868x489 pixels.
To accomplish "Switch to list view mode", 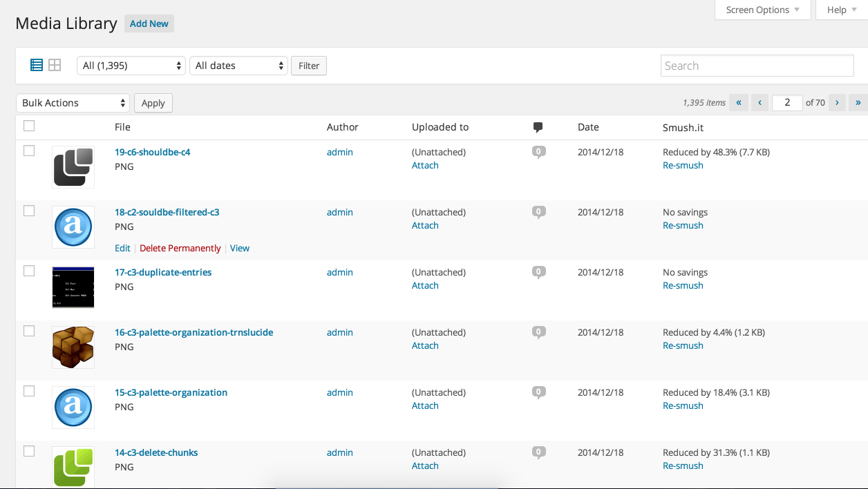I will tap(37, 65).
